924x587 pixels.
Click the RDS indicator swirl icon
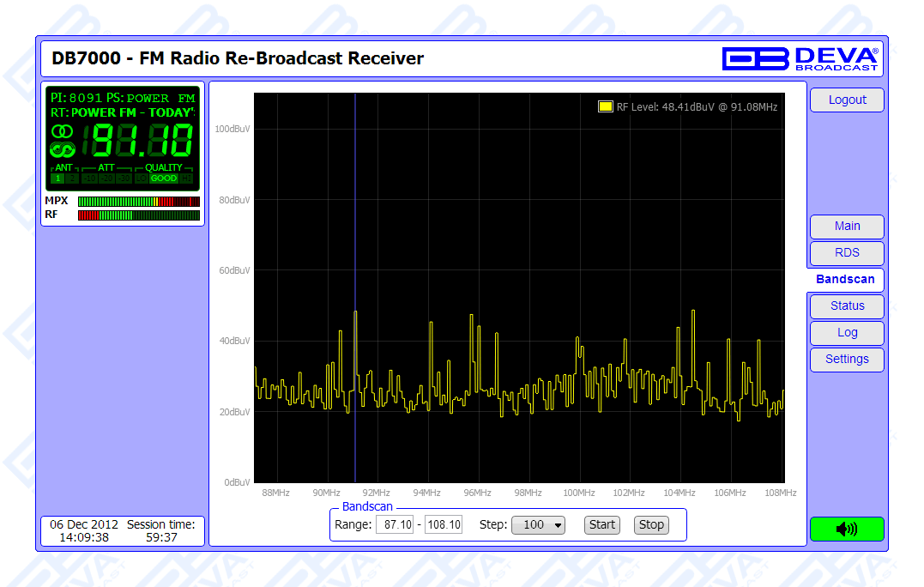(62, 149)
